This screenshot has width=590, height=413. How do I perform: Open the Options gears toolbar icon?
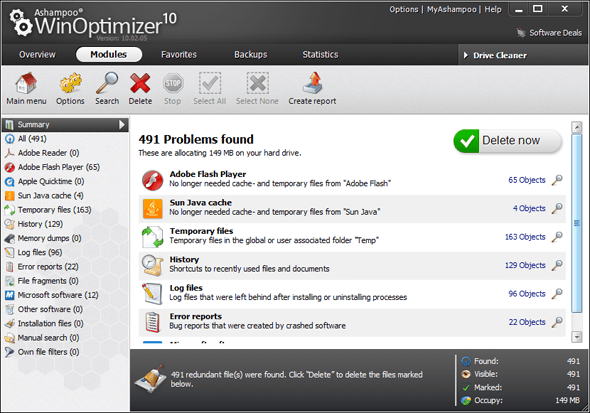tap(70, 83)
